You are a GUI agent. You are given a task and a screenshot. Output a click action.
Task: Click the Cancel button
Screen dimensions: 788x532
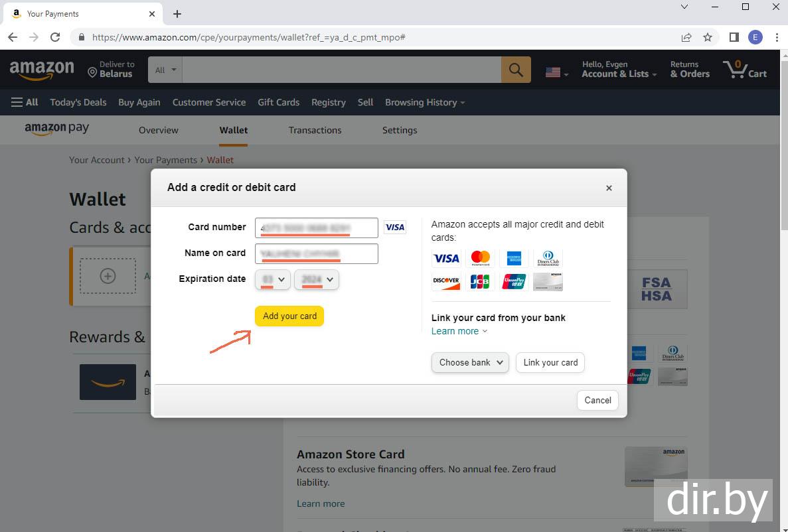pyautogui.click(x=597, y=401)
